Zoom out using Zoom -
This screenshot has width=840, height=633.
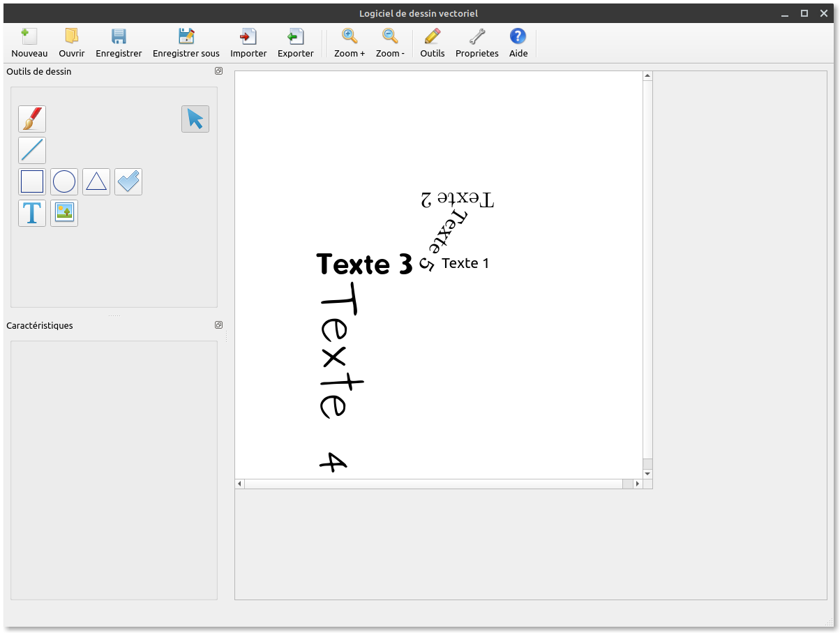(390, 42)
